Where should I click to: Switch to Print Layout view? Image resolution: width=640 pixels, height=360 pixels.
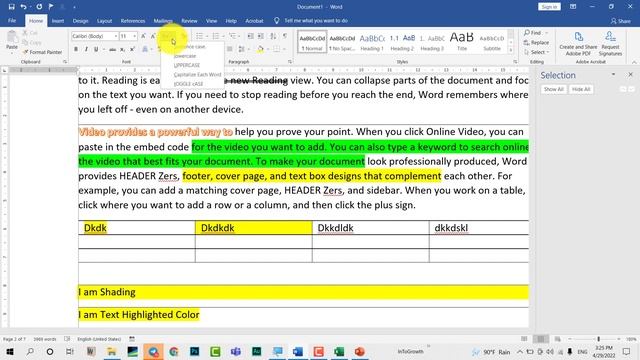coord(541,339)
